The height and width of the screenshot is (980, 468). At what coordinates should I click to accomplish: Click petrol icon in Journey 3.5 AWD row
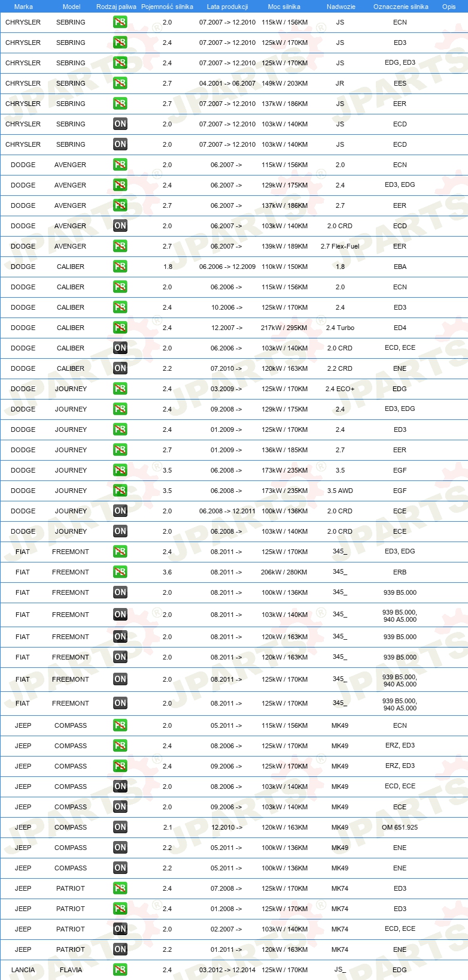(120, 491)
